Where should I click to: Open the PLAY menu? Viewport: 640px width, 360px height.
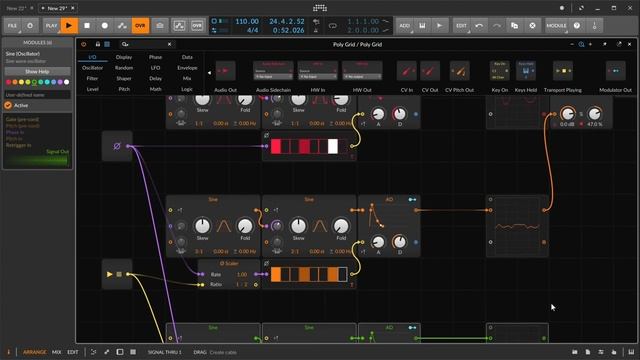click(x=51, y=25)
